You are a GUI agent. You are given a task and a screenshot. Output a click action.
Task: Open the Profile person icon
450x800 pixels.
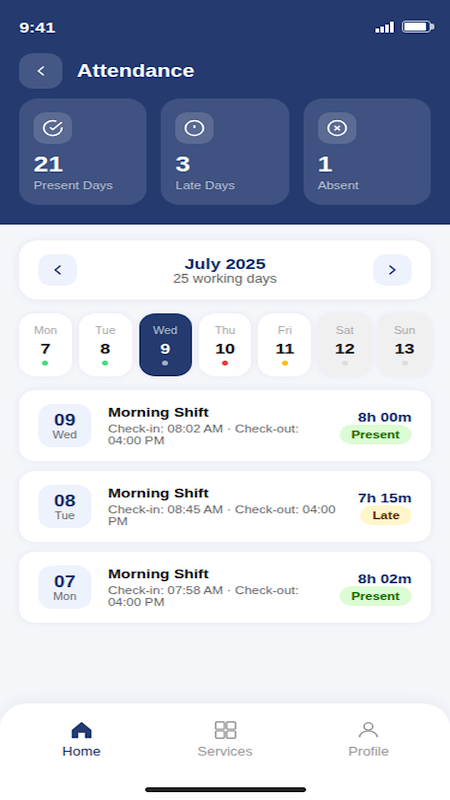pos(368,730)
